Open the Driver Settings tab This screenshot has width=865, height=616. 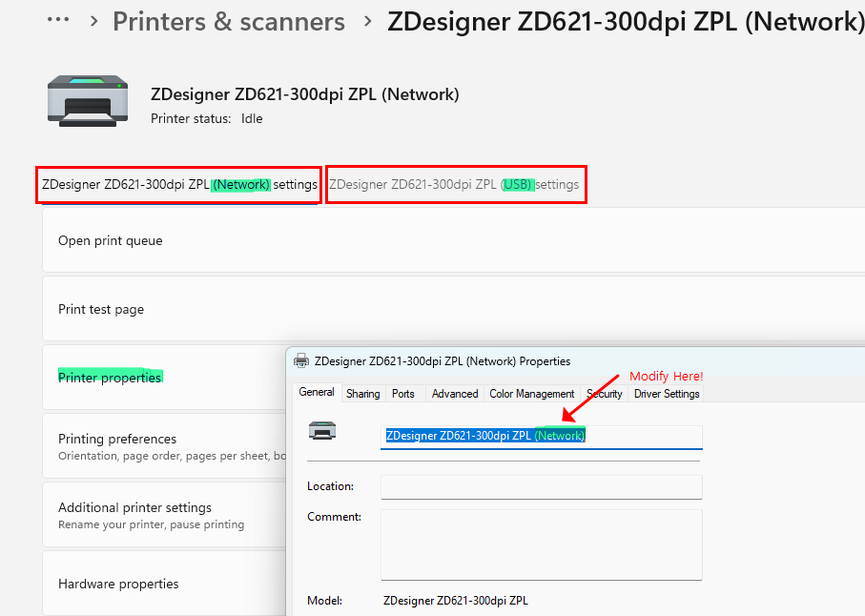(x=667, y=394)
